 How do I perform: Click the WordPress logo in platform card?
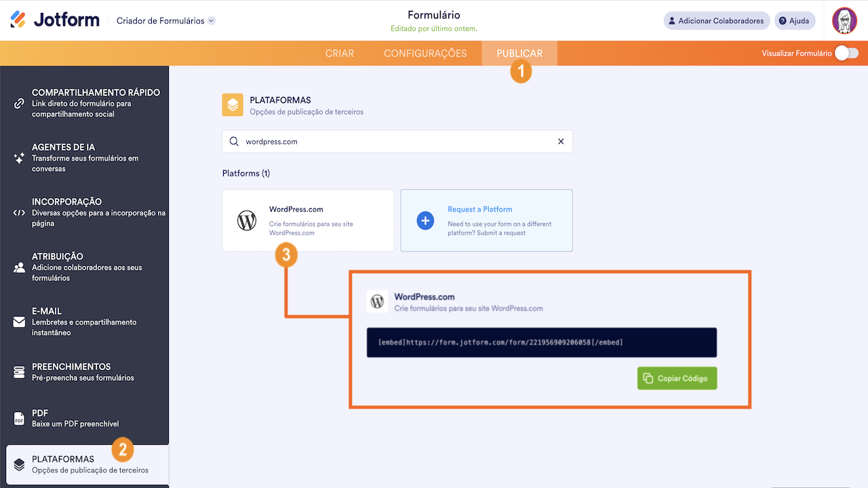click(x=247, y=220)
